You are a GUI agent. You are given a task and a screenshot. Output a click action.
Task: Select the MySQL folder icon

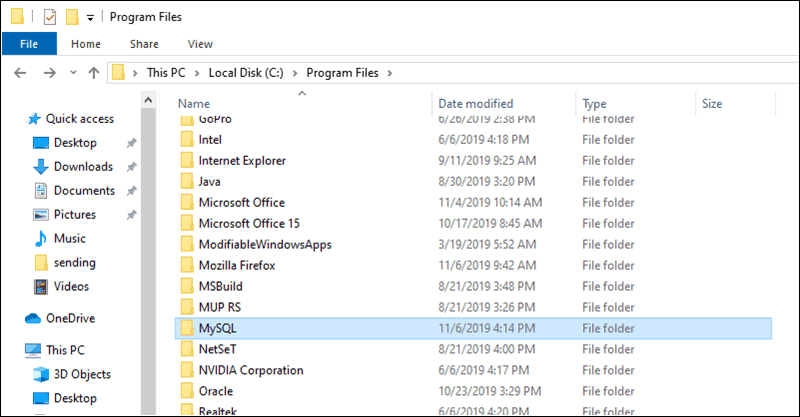(187, 328)
